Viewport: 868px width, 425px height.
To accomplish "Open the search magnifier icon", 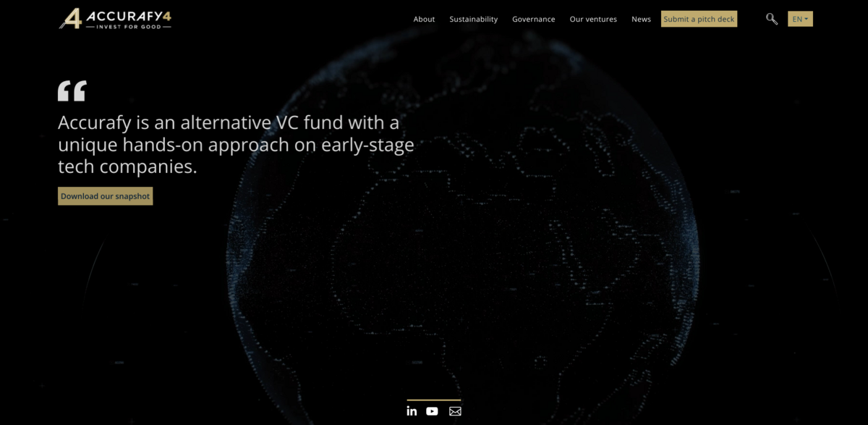I will [x=772, y=19].
